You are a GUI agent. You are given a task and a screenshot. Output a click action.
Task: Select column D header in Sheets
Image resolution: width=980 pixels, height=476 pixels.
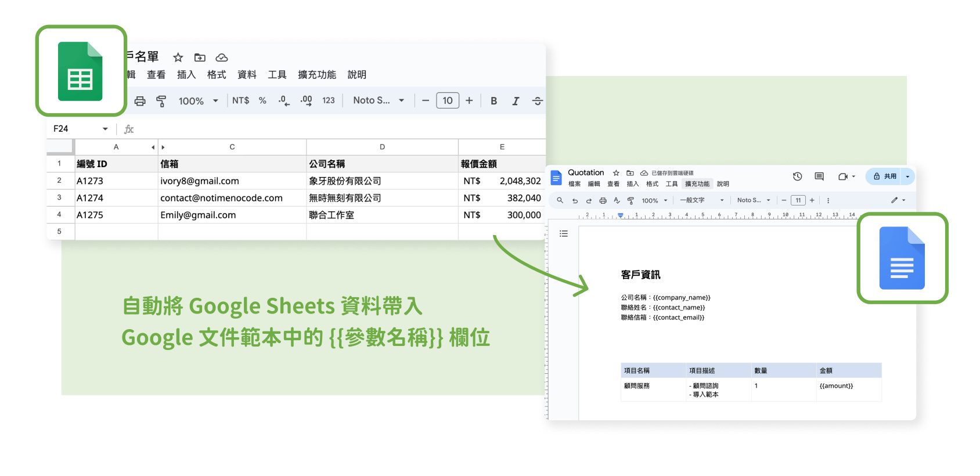pos(382,147)
